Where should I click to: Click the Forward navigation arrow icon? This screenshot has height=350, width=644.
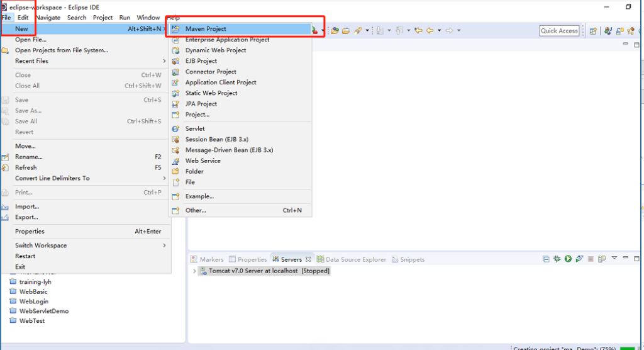tap(449, 30)
